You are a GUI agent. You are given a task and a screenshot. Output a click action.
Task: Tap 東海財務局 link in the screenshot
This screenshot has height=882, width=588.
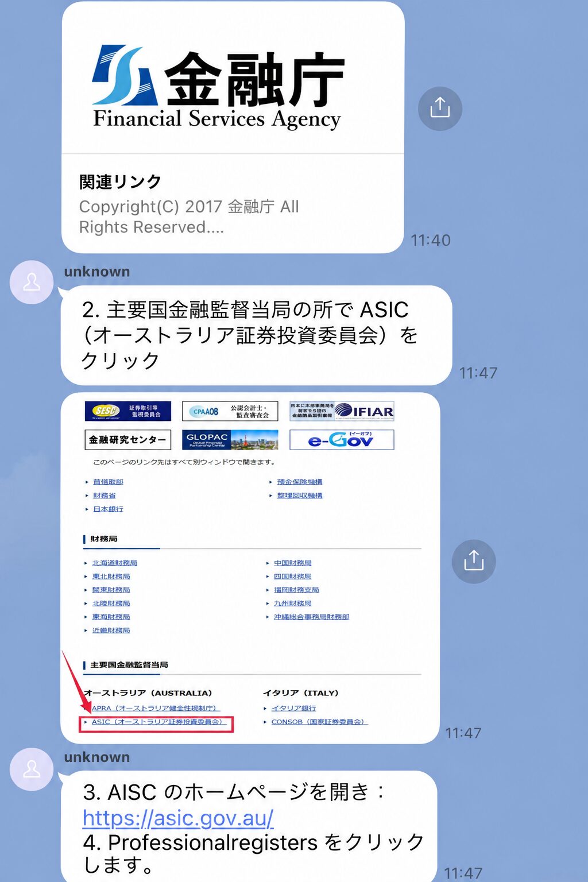[111, 617]
